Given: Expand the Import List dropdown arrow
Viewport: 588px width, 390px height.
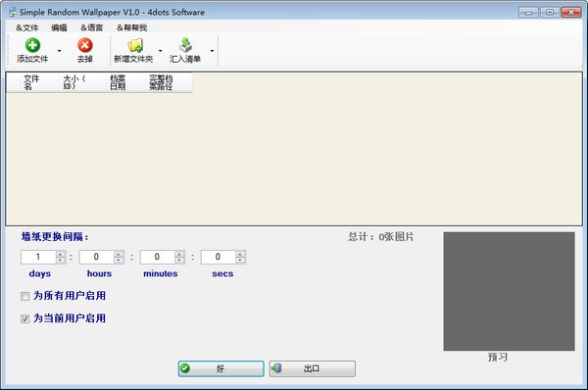Looking at the screenshot, I should 212,51.
